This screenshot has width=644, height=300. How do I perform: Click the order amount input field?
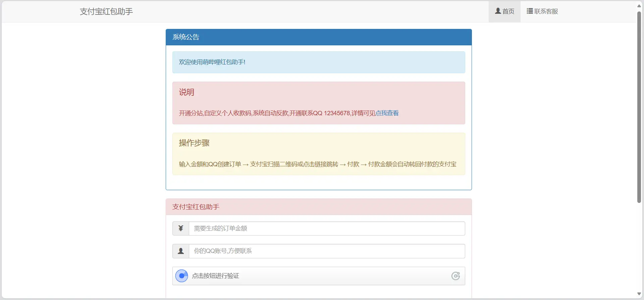click(327, 228)
